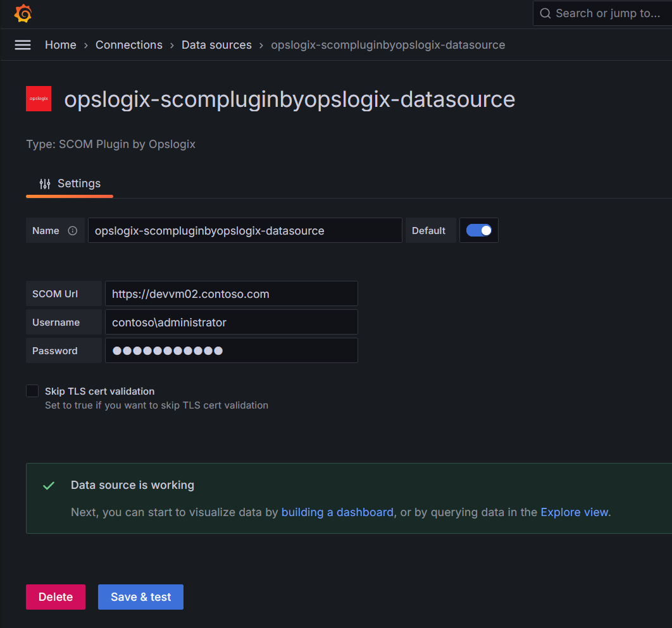Navigate to Connections breadcrumb
Viewport: 672px width, 628px height.
click(x=129, y=45)
